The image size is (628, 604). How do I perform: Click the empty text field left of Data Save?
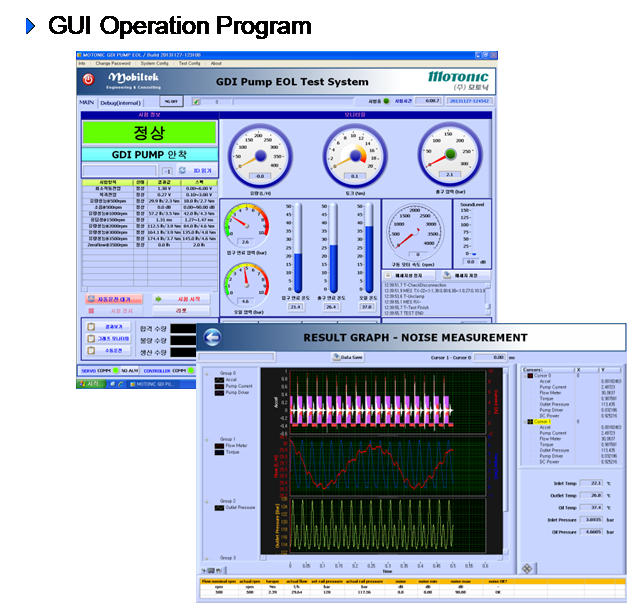tap(237, 356)
